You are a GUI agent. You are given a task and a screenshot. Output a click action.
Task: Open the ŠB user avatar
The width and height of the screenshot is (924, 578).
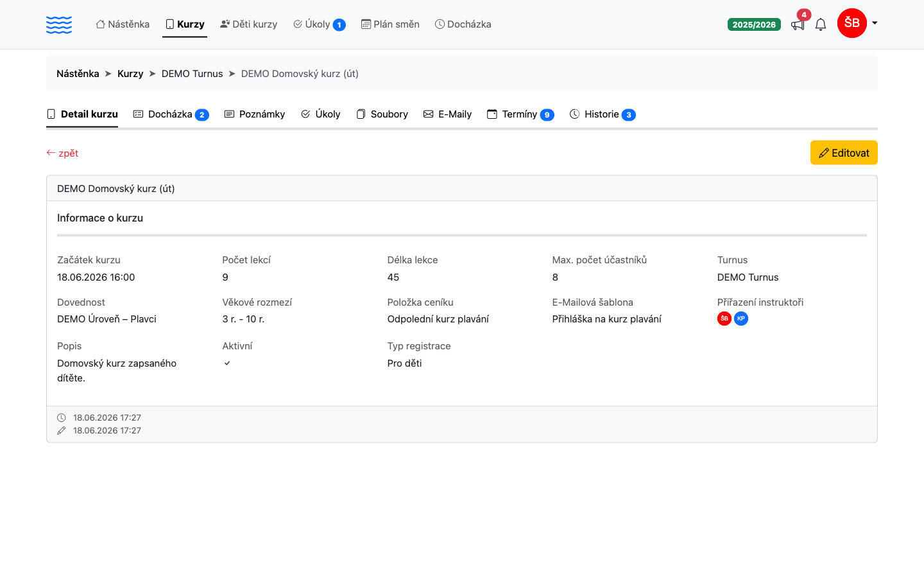(852, 23)
